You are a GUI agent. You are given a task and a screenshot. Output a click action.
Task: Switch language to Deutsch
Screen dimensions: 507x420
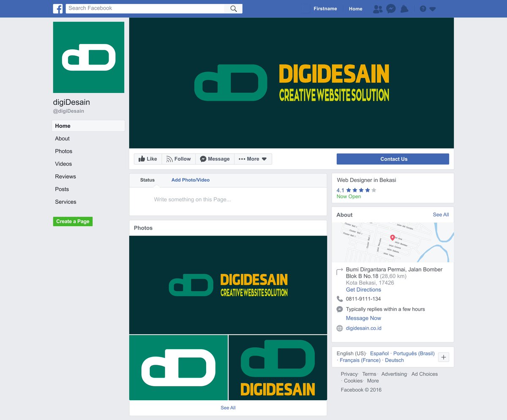click(x=394, y=360)
